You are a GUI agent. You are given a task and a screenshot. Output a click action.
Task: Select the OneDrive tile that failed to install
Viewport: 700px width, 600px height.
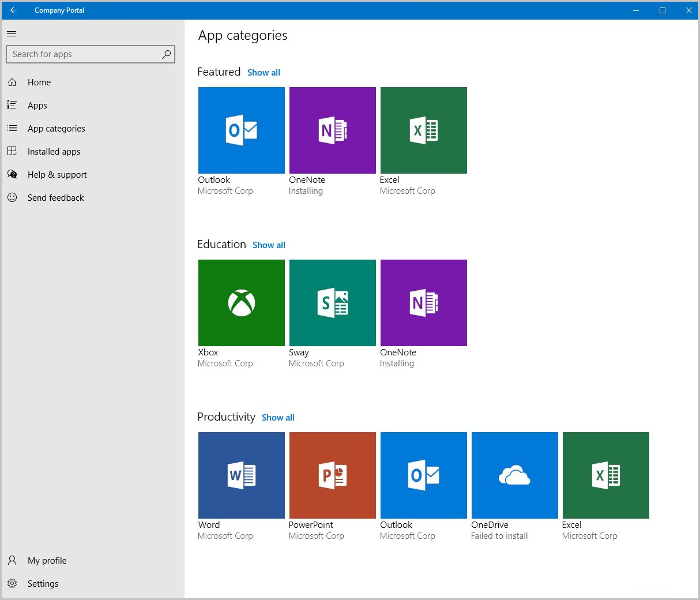tap(514, 475)
